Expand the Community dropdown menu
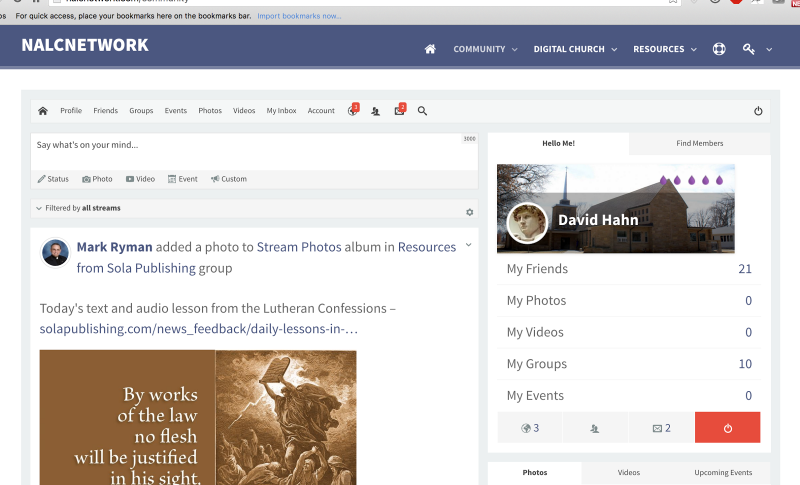 coord(485,49)
